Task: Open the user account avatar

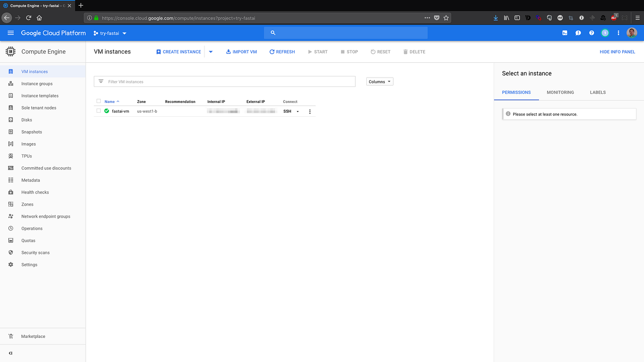Action: click(x=632, y=33)
